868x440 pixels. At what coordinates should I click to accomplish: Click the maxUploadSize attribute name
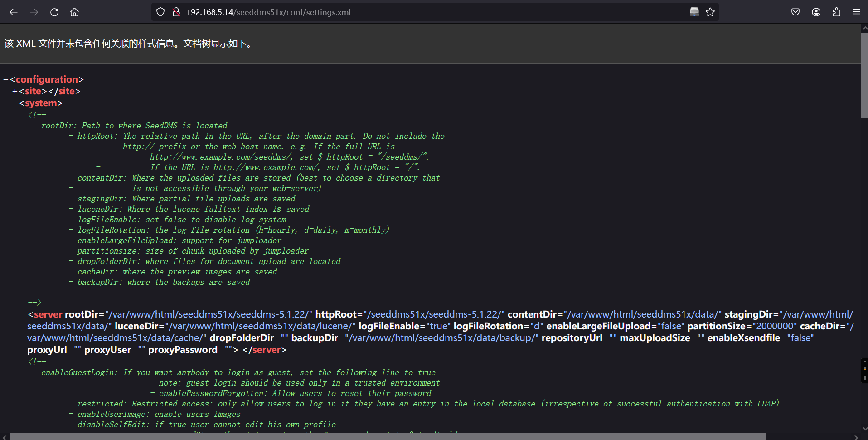655,338
